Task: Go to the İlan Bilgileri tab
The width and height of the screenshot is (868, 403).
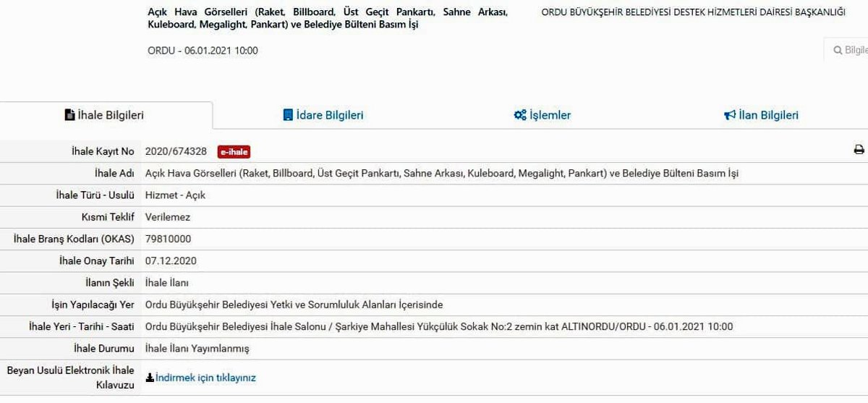Action: tap(768, 115)
